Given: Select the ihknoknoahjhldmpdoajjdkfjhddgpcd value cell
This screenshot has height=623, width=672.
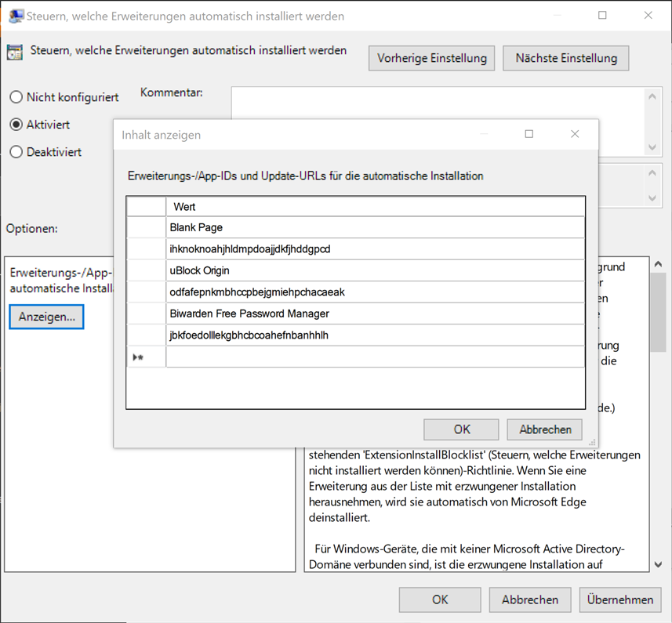Looking at the screenshot, I should (375, 248).
